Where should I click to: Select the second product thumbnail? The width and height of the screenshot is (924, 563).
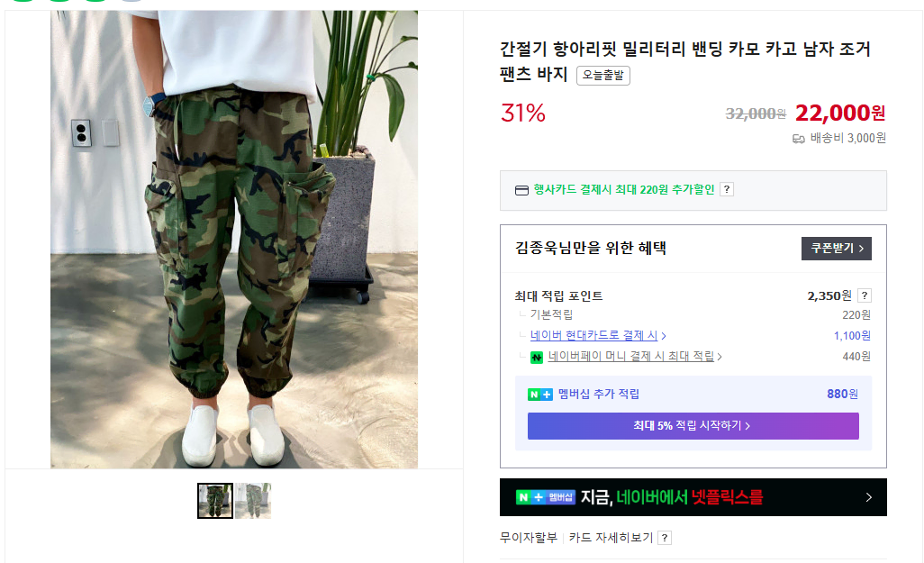253,501
